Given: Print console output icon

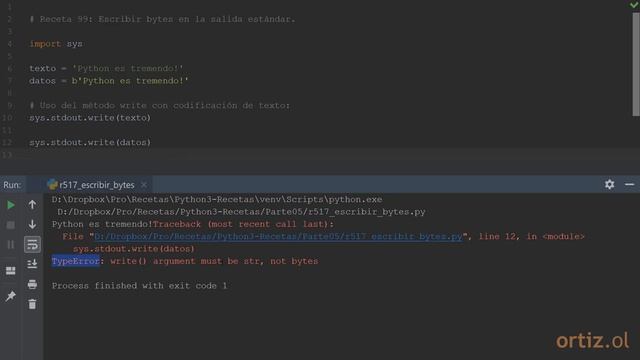Looking at the screenshot, I should pos(32,284).
